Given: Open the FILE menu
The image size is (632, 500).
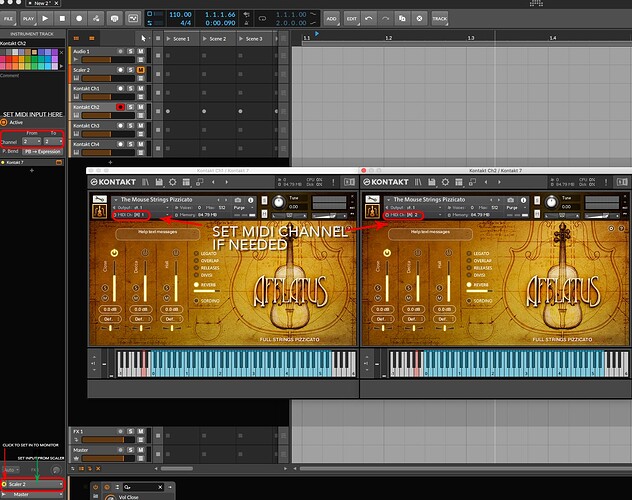Looking at the screenshot, I should click(8, 19).
